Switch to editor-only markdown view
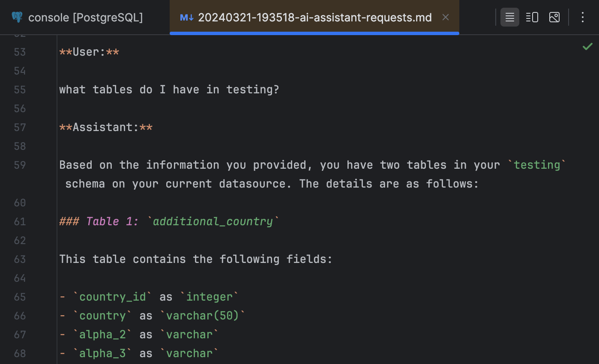The image size is (599, 364). click(x=509, y=17)
